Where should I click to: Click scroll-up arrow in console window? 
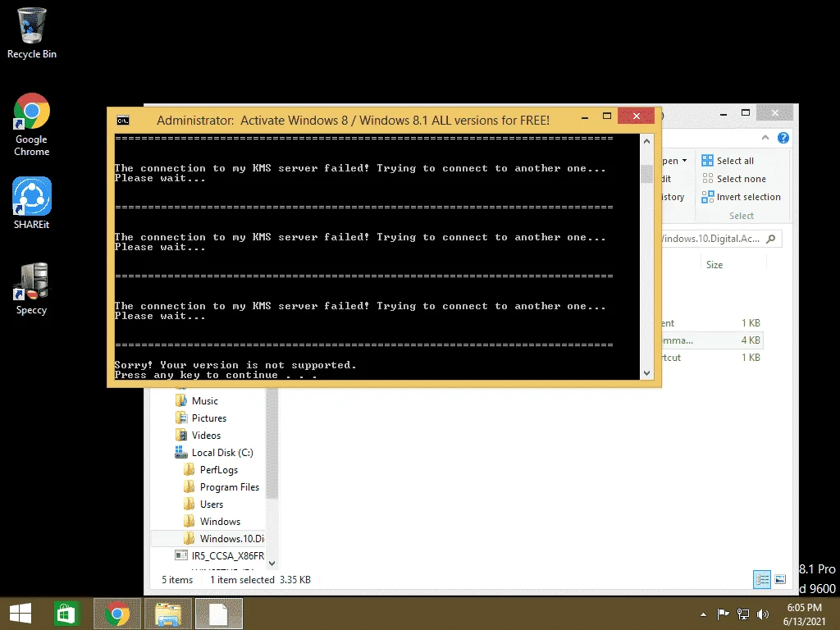(646, 141)
